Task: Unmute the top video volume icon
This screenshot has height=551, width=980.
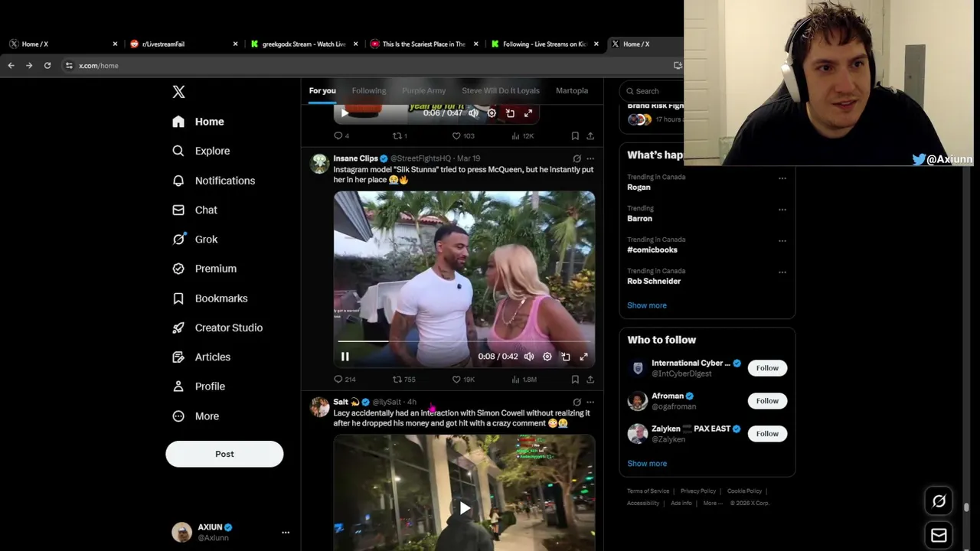Action: pyautogui.click(x=474, y=113)
